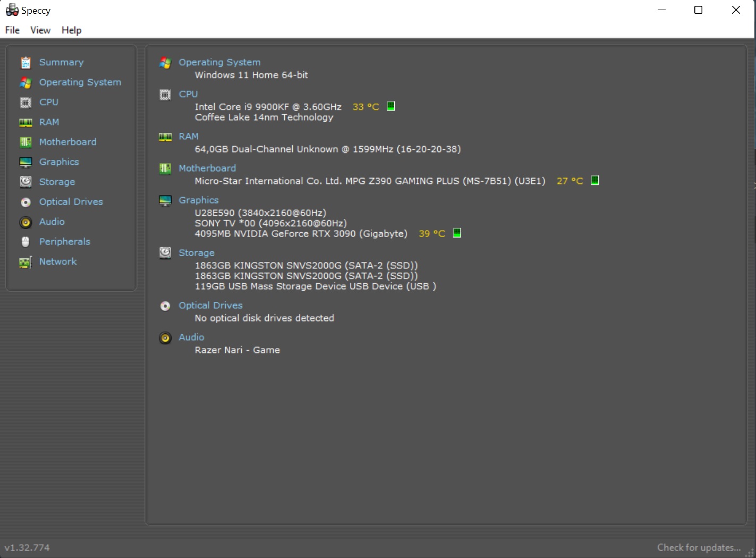Click memory icon beside RAM heading in main panel

[x=165, y=137]
